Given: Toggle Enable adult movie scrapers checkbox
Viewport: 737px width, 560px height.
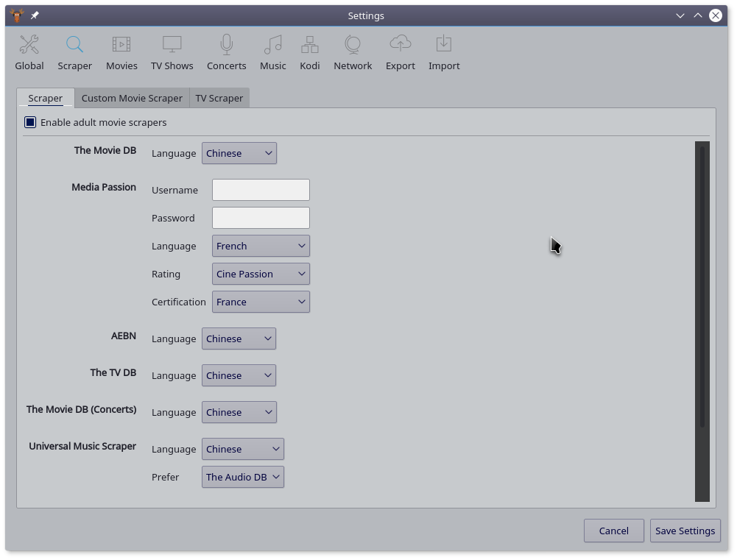Looking at the screenshot, I should 31,122.
